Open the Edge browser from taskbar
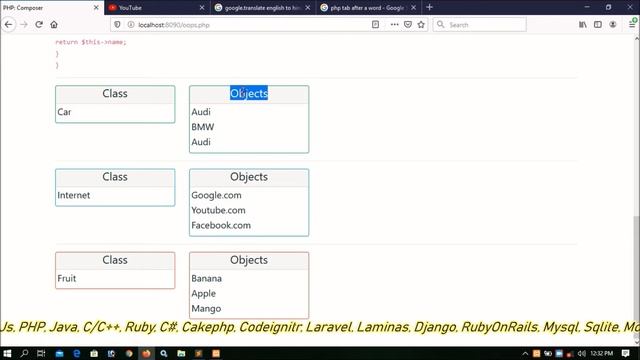The height and width of the screenshot is (360, 640). click(76, 353)
